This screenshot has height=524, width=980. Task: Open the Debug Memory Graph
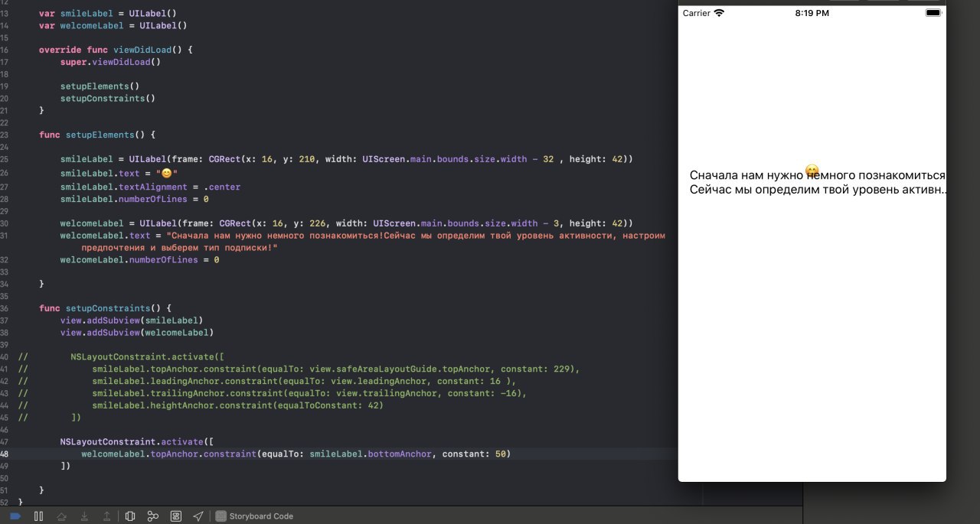[152, 516]
